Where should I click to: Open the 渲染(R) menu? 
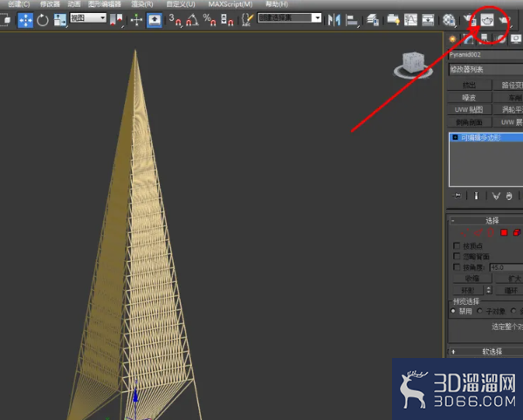coord(142,4)
